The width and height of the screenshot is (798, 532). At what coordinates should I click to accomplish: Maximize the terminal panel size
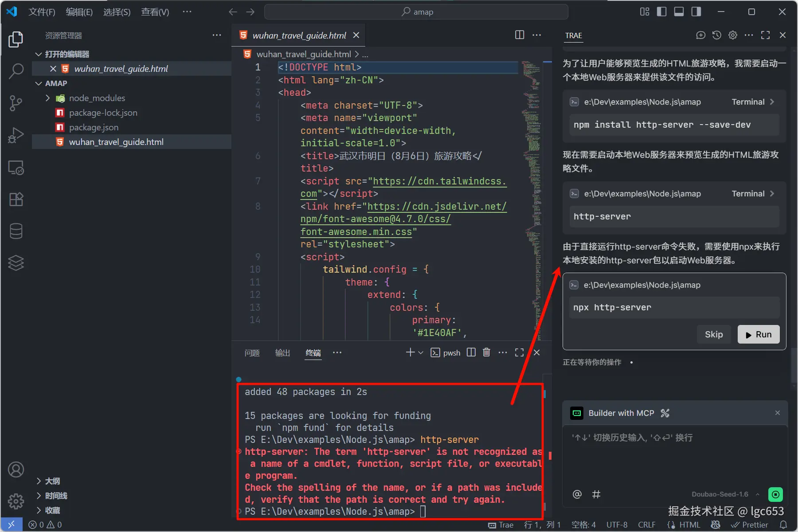pyautogui.click(x=520, y=352)
